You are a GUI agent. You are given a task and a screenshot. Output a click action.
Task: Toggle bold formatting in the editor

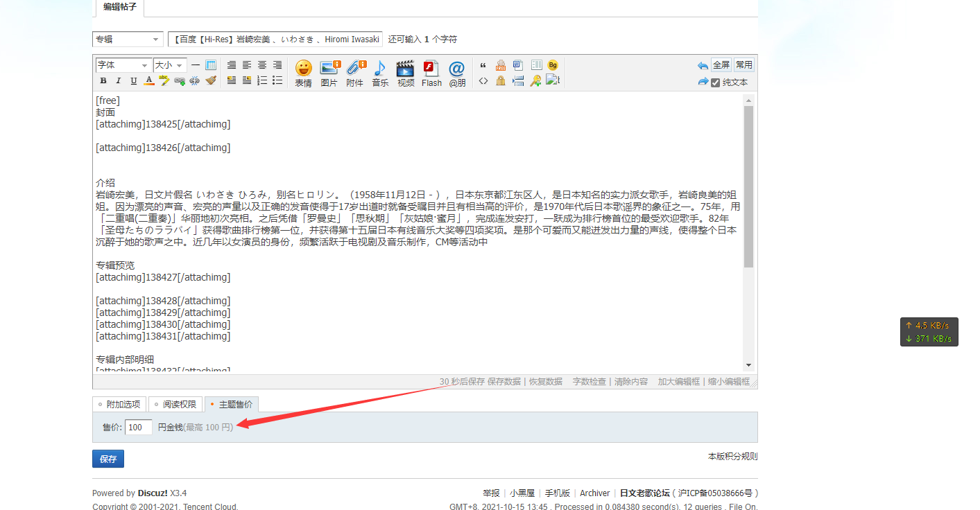tap(103, 80)
